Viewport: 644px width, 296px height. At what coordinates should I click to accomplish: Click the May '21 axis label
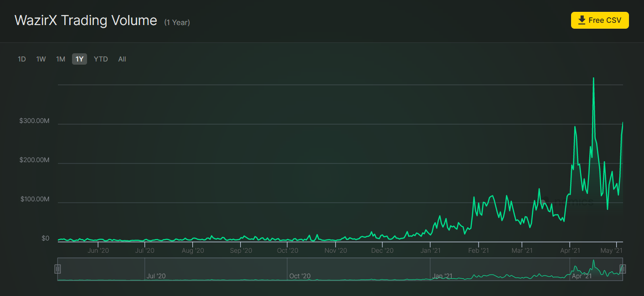pyautogui.click(x=612, y=250)
